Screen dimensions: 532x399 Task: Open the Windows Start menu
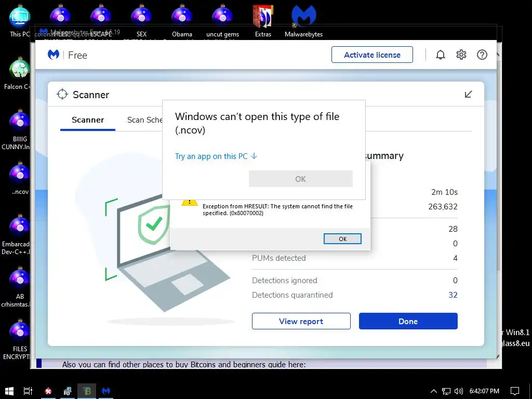coord(9,391)
